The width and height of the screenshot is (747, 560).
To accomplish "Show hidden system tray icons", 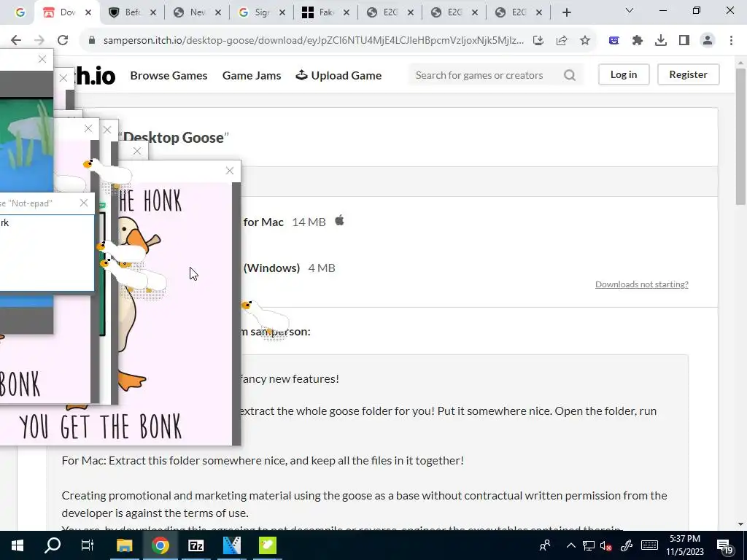I will (570, 545).
